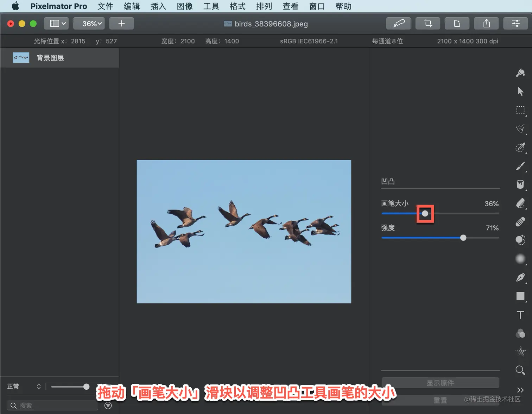Viewport: 532px width, 414px height.
Task: Select the Rectangular Selection tool
Action: [520, 110]
